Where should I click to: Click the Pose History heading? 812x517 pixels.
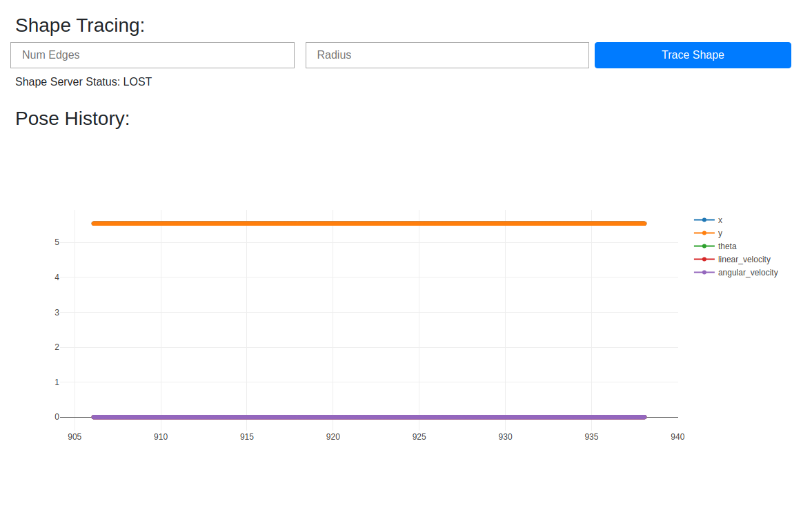tap(72, 119)
